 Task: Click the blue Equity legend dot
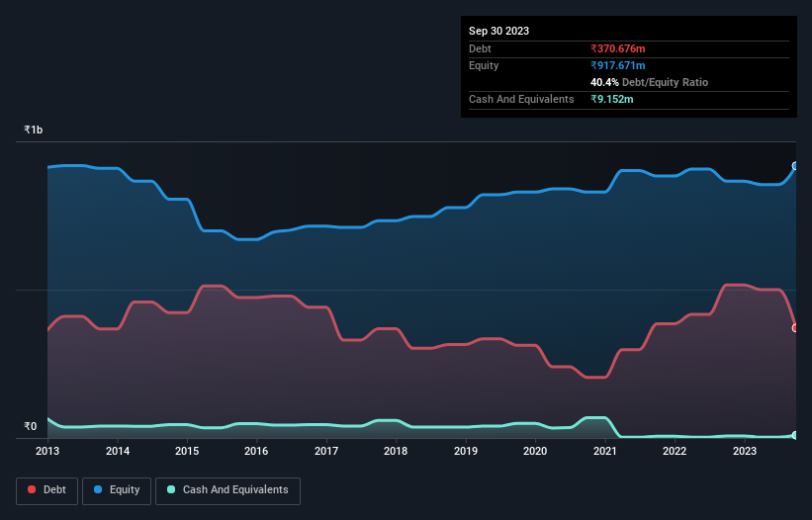coord(98,489)
